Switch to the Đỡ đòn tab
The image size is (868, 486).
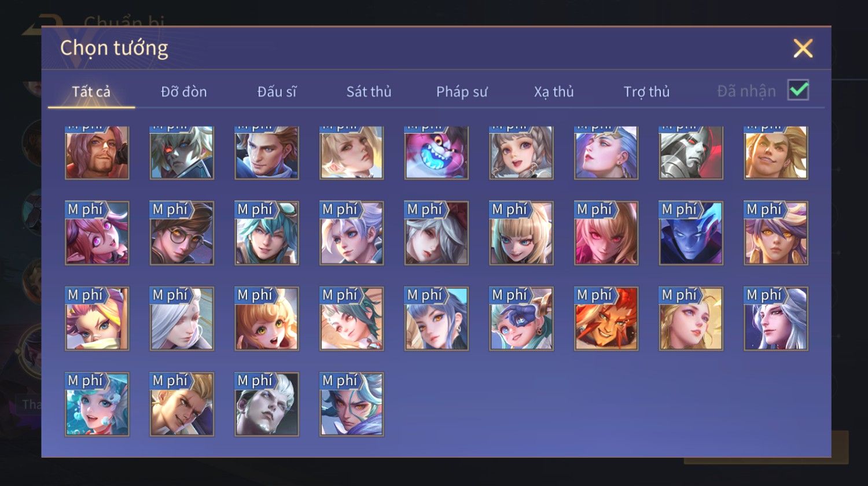(184, 91)
